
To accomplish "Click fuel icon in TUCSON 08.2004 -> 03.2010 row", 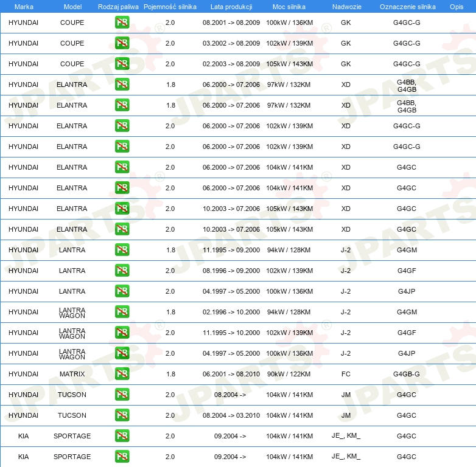I will click(122, 415).
